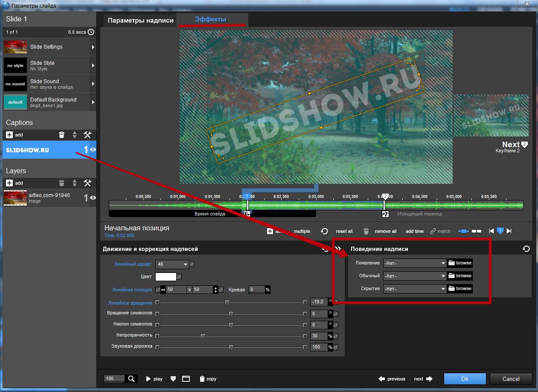Viewport: 538px width, 392px height.
Task: Toggle the Цвет color checkbox
Action: pyautogui.click(x=179, y=277)
